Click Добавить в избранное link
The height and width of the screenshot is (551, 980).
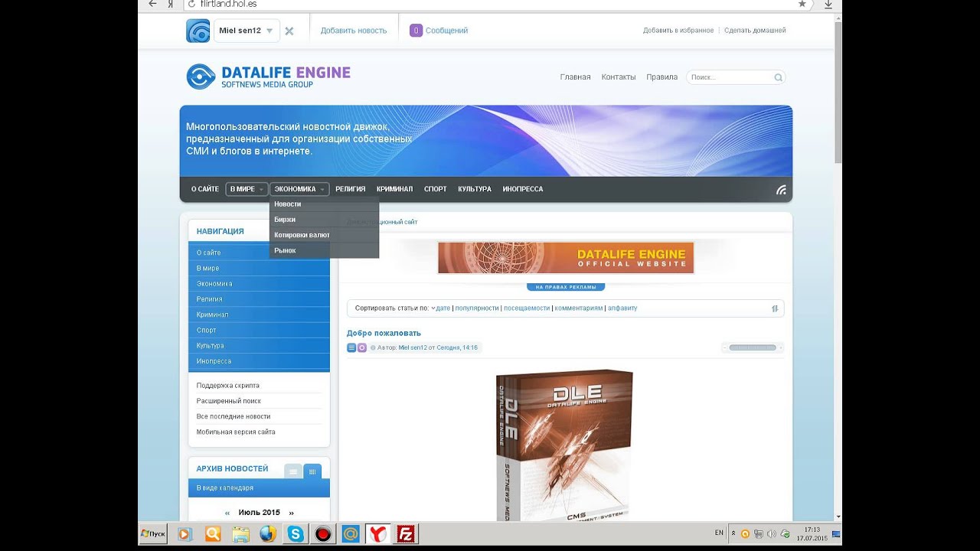click(x=678, y=31)
